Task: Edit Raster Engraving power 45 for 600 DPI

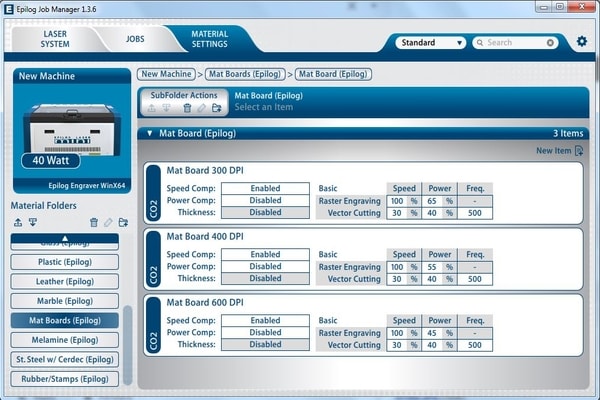Action: point(432,333)
